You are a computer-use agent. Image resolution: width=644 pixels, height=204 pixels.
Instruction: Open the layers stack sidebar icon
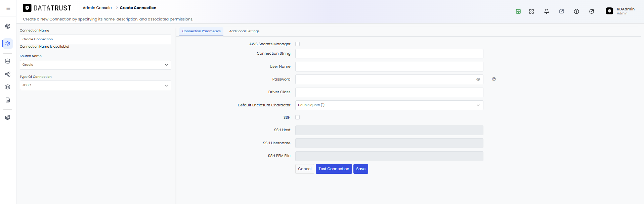[x=8, y=87]
